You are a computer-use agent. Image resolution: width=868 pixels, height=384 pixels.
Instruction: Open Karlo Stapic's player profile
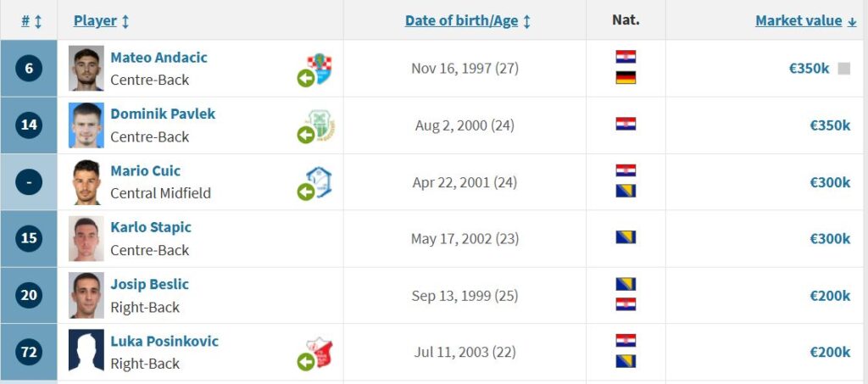(151, 227)
